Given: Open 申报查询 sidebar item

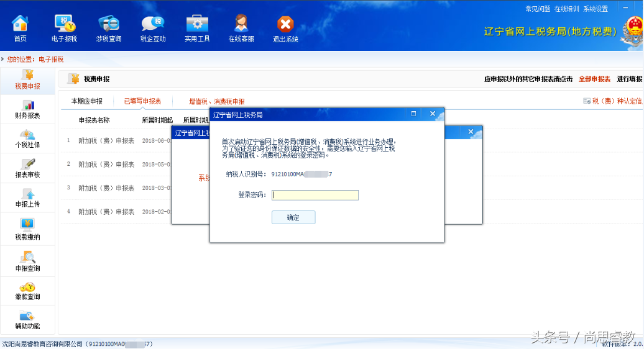Looking at the screenshot, I should (x=28, y=261).
